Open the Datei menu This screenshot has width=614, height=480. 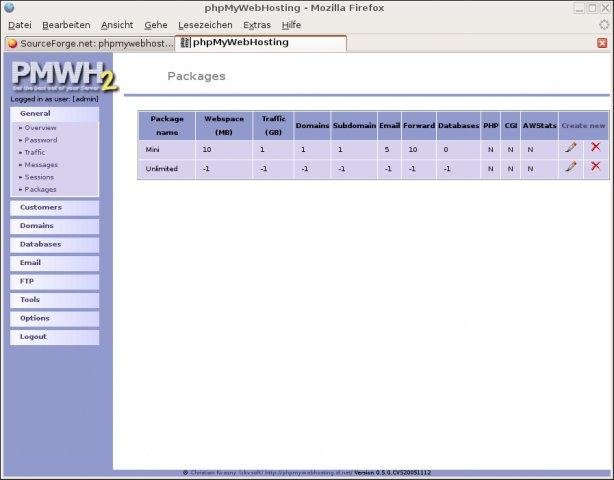point(20,25)
